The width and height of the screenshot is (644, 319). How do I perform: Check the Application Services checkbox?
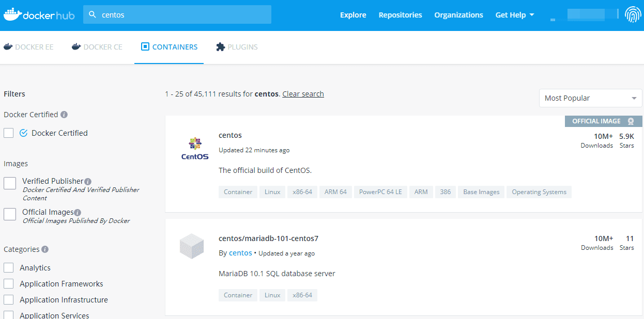click(x=8, y=315)
